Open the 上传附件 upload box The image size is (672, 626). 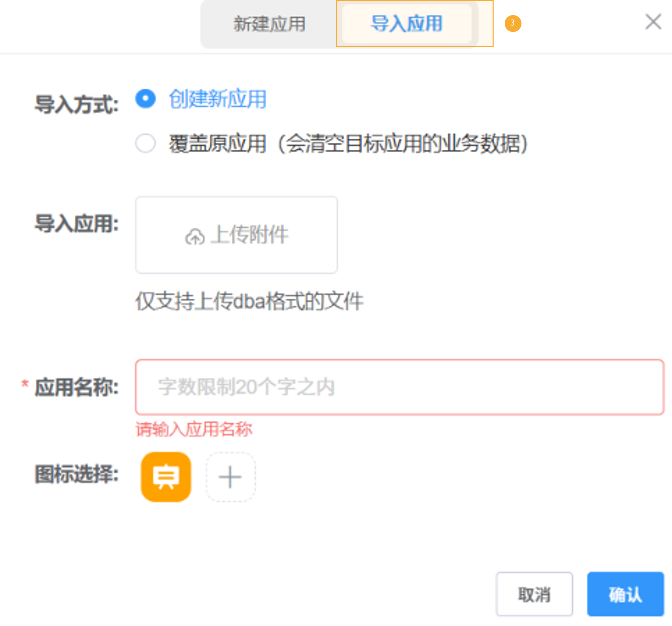[236, 235]
